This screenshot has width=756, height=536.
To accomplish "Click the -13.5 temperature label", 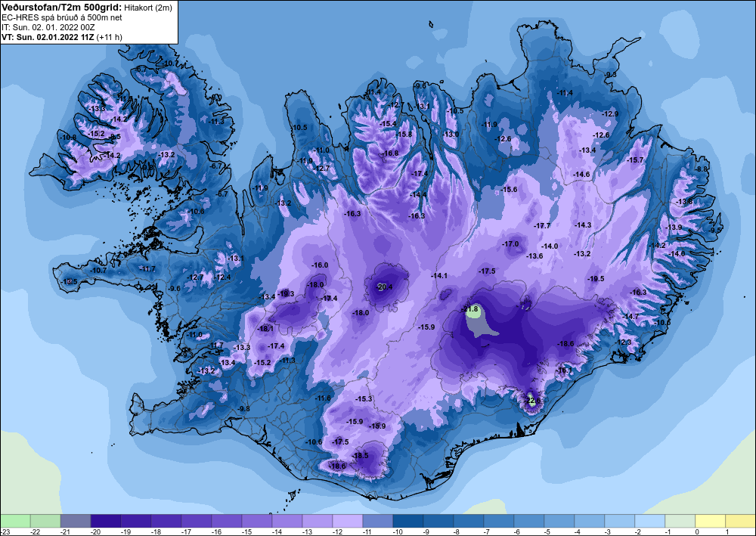I will [x=69, y=281].
